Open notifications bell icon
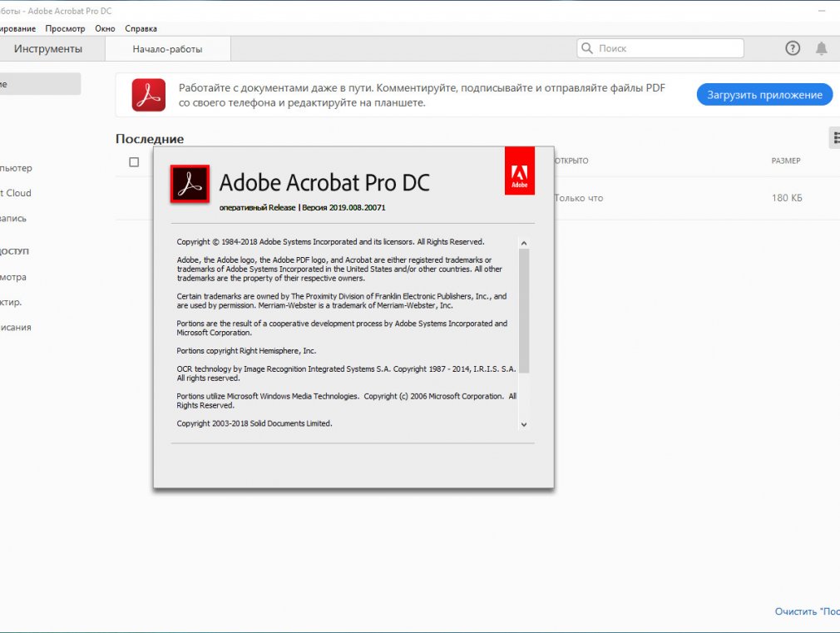Screen dimensions: 840x633 pyautogui.click(x=821, y=49)
